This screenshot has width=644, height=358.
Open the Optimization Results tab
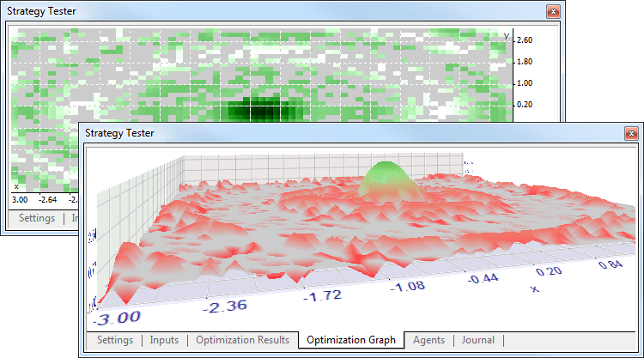(242, 340)
